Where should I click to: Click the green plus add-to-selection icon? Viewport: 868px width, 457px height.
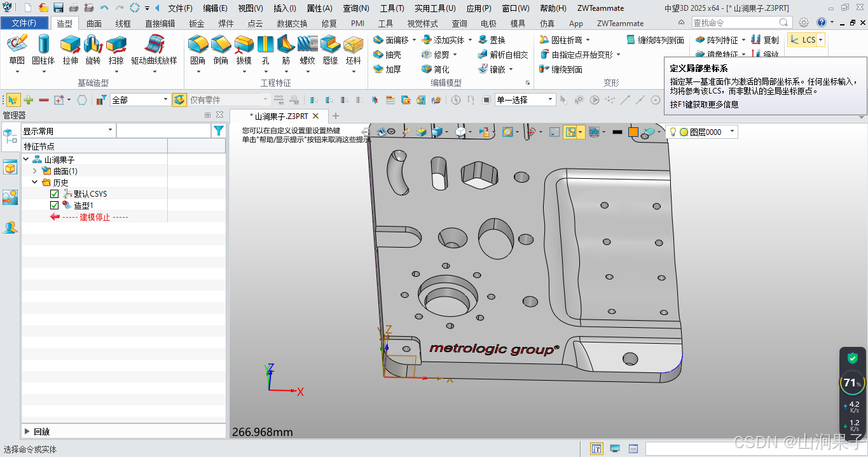point(29,100)
